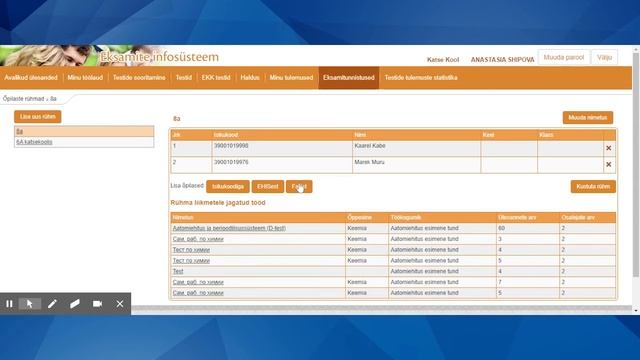Remove student Marek Muru with X icon
640x360 pixels.
(x=609, y=164)
